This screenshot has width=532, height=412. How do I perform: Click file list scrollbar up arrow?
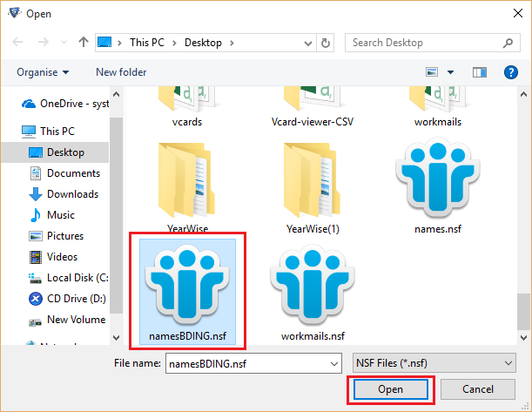point(523,94)
